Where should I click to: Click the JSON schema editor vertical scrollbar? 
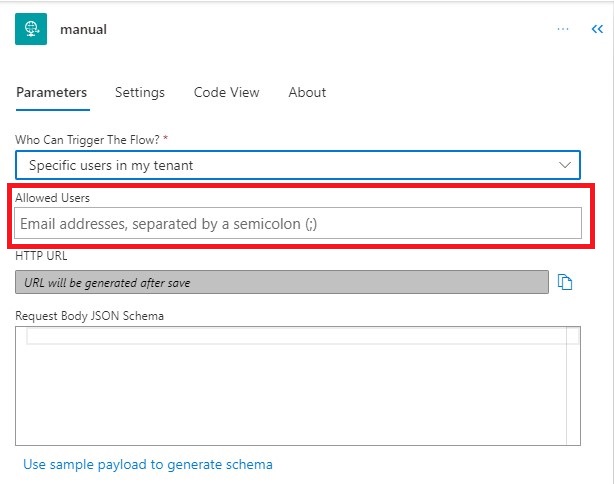(573, 390)
